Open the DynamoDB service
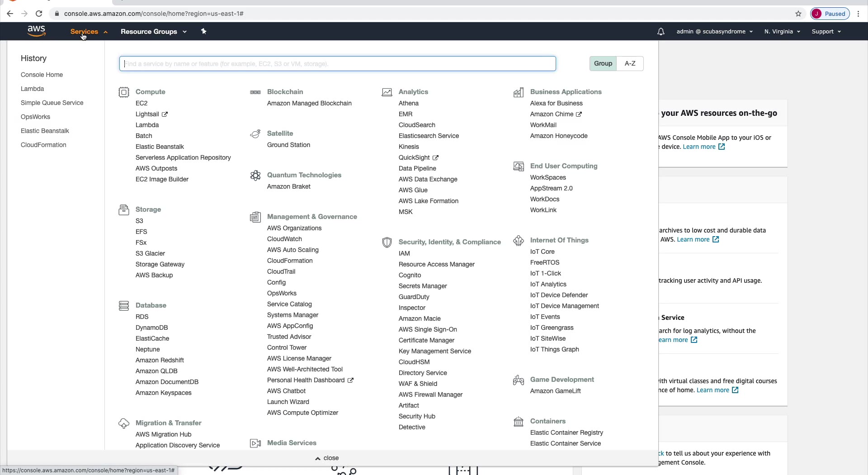Screen dimensions: 868x475 (151, 328)
